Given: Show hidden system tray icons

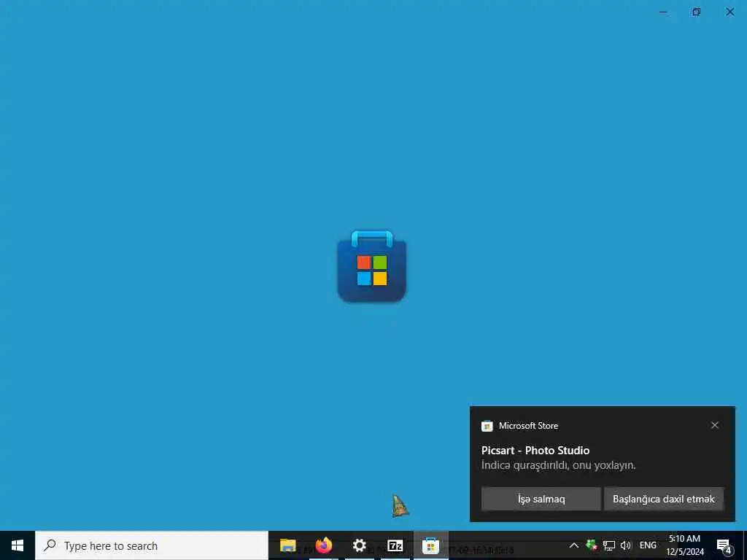Looking at the screenshot, I should pos(574,545).
